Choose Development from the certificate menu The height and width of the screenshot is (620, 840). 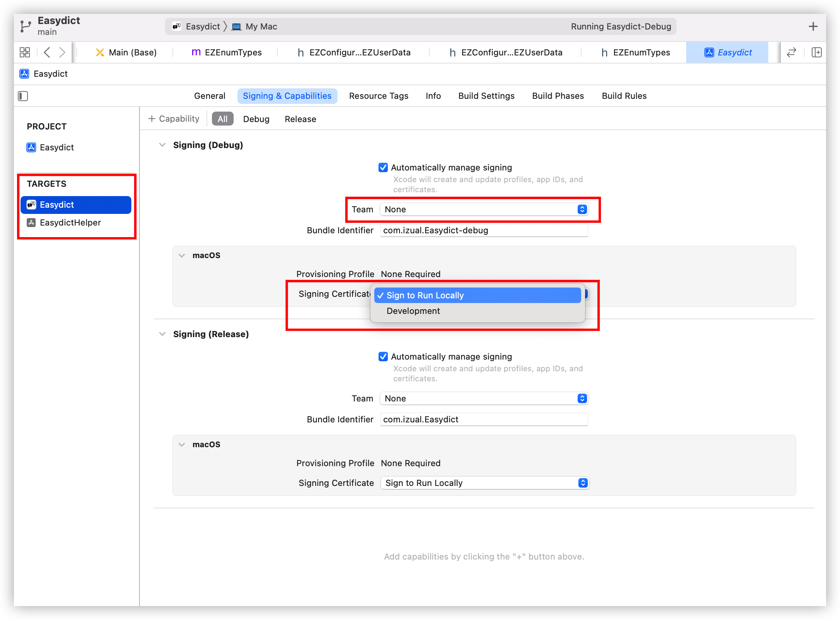tap(413, 311)
